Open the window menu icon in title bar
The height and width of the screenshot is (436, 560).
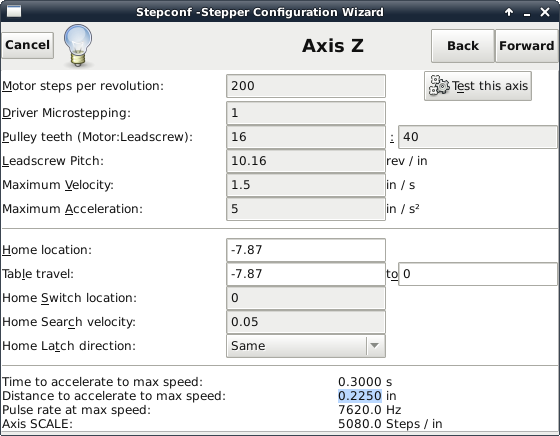click(x=14, y=11)
